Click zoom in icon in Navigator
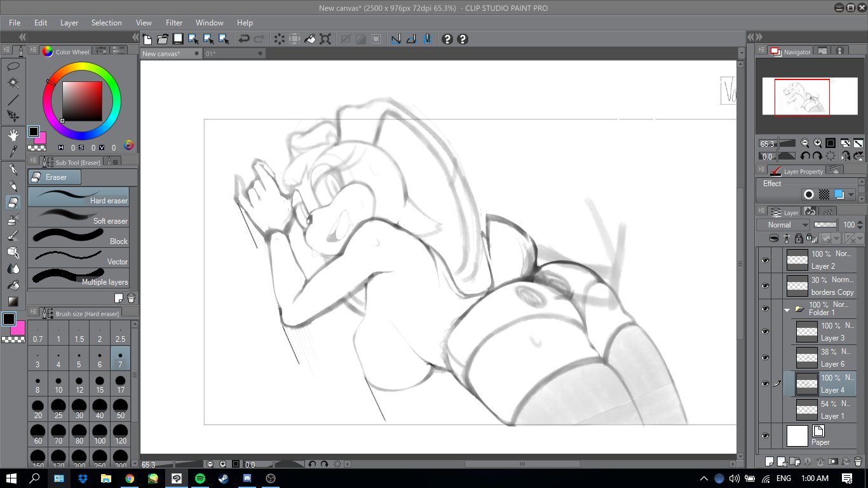The height and width of the screenshot is (488, 868). (818, 144)
